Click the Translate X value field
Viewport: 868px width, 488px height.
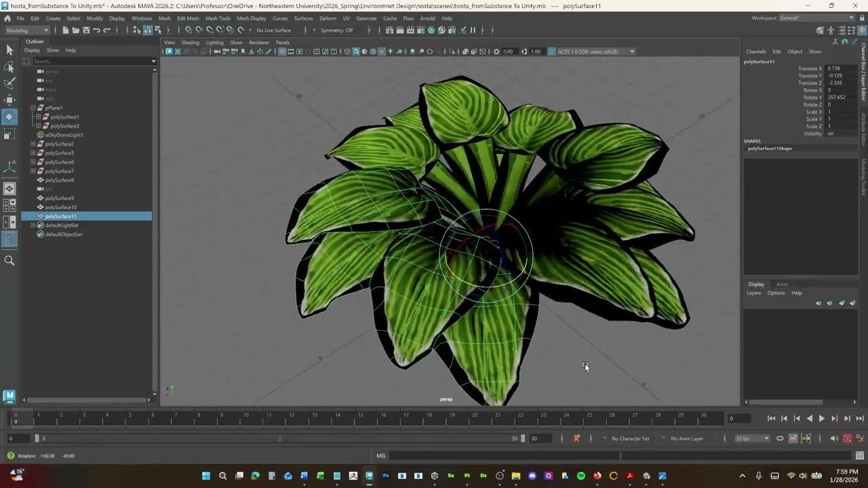(841, 68)
